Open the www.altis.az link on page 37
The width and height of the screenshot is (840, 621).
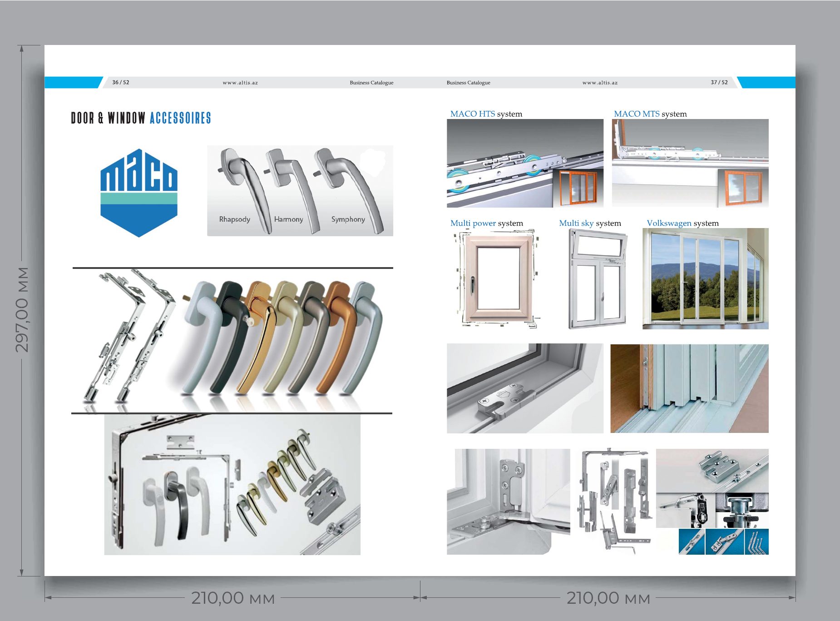click(600, 83)
